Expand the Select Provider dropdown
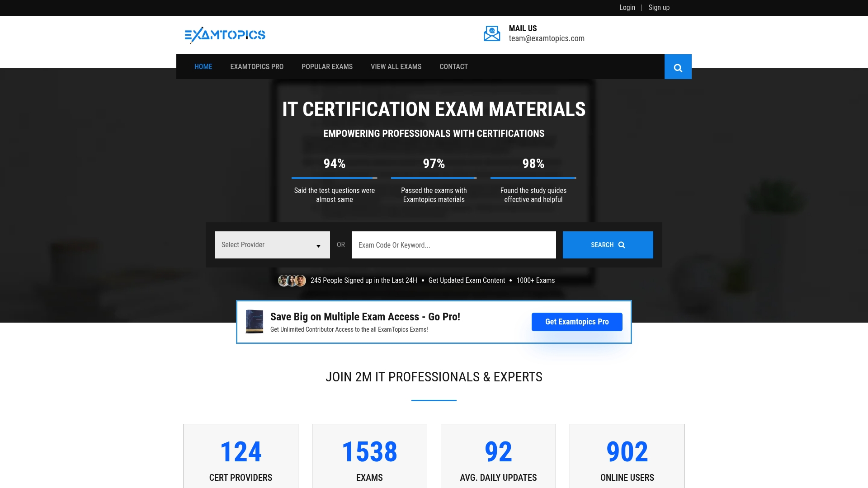 (272, 244)
